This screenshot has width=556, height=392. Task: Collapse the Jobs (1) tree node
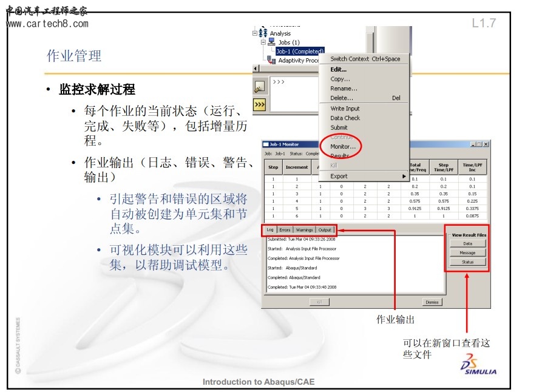point(263,42)
